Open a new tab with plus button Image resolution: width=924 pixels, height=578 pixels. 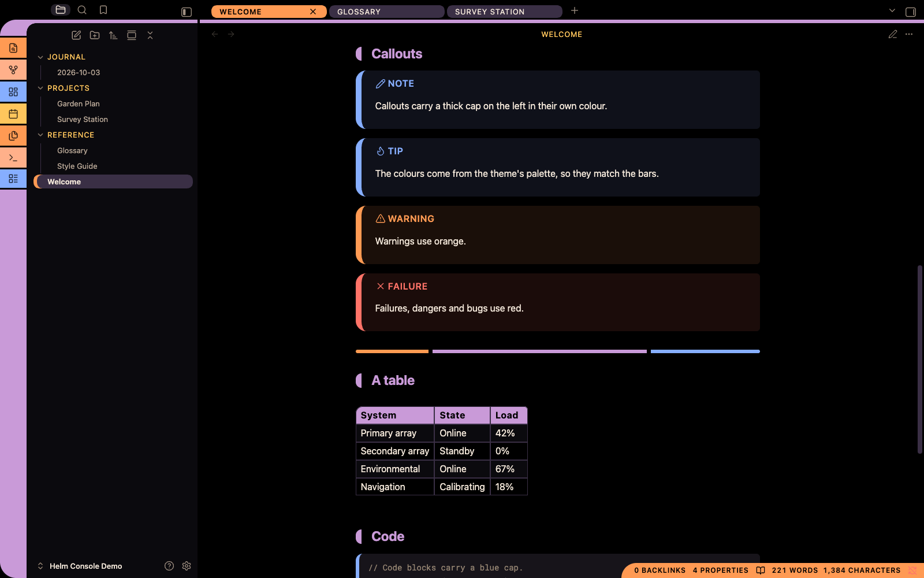[575, 11]
